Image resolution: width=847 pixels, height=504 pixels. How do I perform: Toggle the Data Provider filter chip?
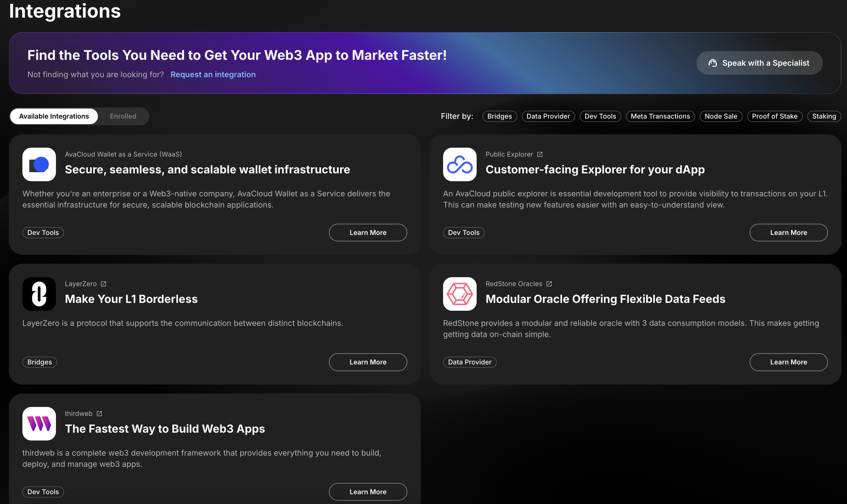point(548,116)
